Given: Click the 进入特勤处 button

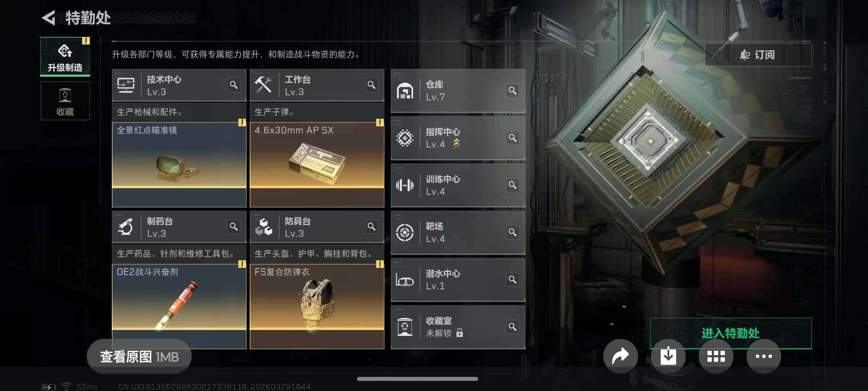Looking at the screenshot, I should [731, 333].
